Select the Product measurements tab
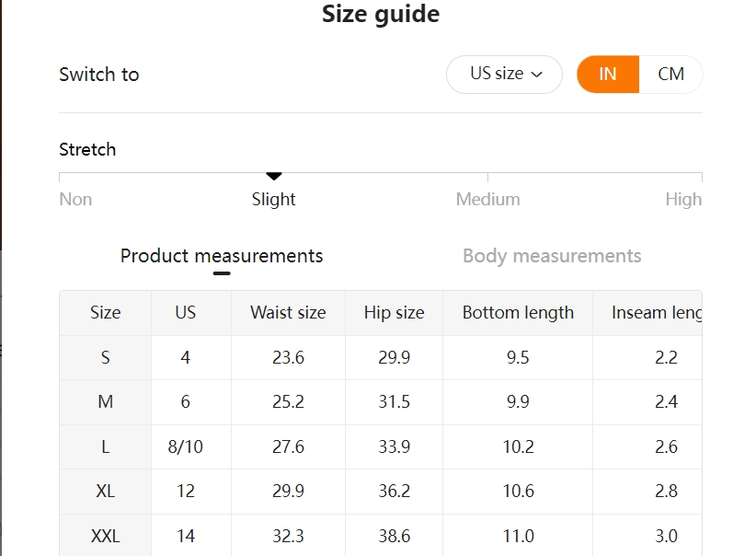 222,256
